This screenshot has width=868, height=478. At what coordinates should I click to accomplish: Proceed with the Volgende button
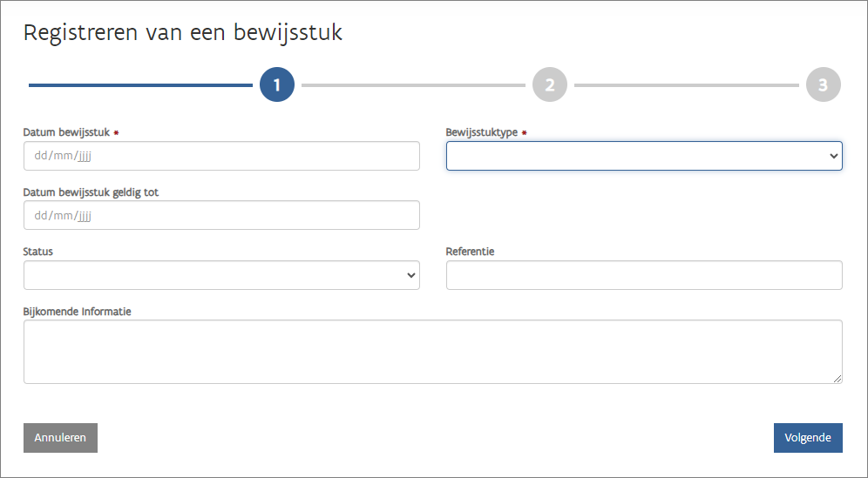tap(807, 438)
